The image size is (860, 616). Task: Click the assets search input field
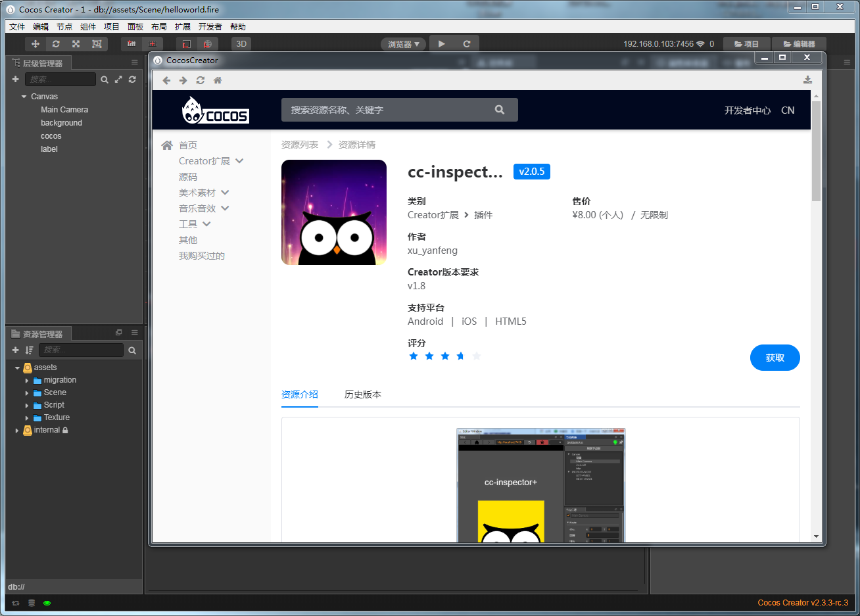81,350
